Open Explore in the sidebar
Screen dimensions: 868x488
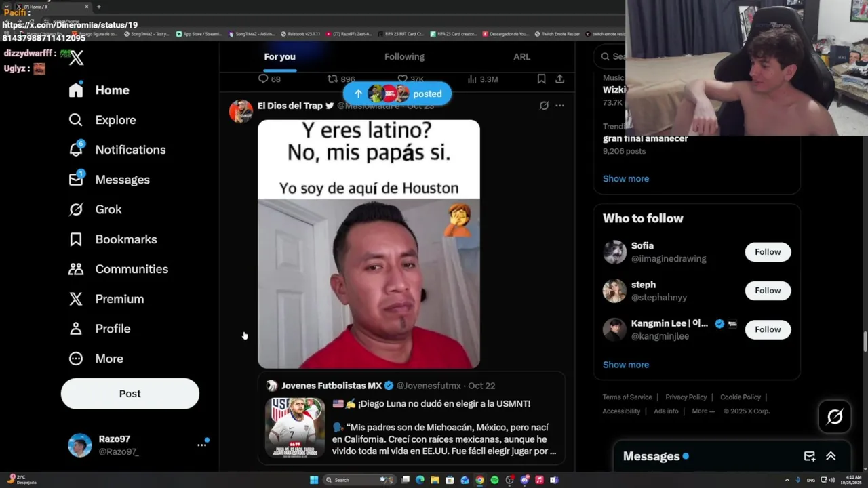pyautogui.click(x=102, y=120)
